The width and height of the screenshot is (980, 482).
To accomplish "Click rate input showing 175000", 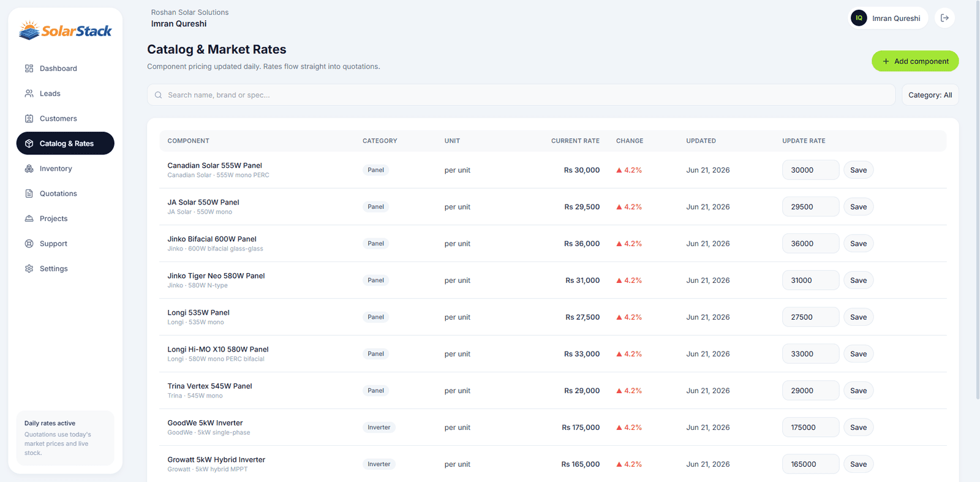I will pyautogui.click(x=810, y=427).
